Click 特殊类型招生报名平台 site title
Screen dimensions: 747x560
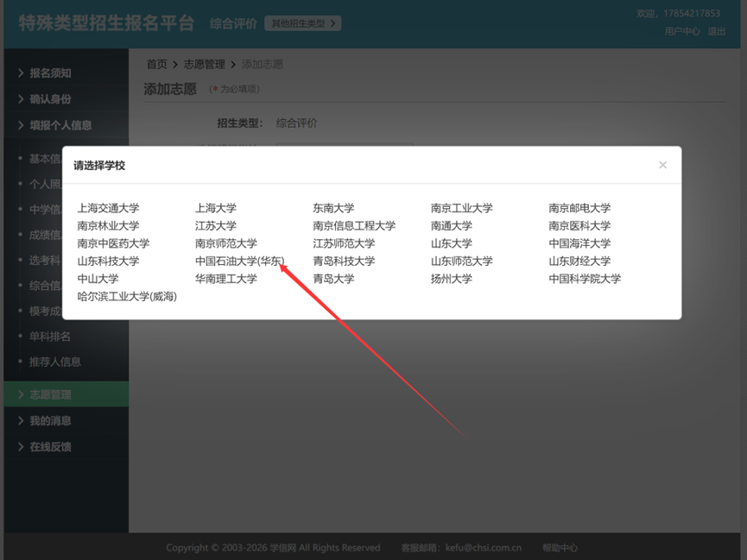pyautogui.click(x=107, y=22)
